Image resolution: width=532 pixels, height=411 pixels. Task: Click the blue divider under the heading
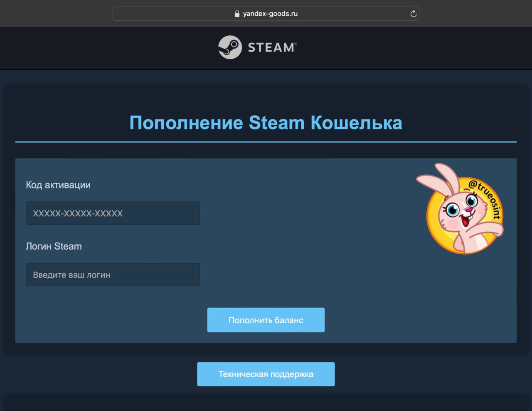tap(266, 141)
